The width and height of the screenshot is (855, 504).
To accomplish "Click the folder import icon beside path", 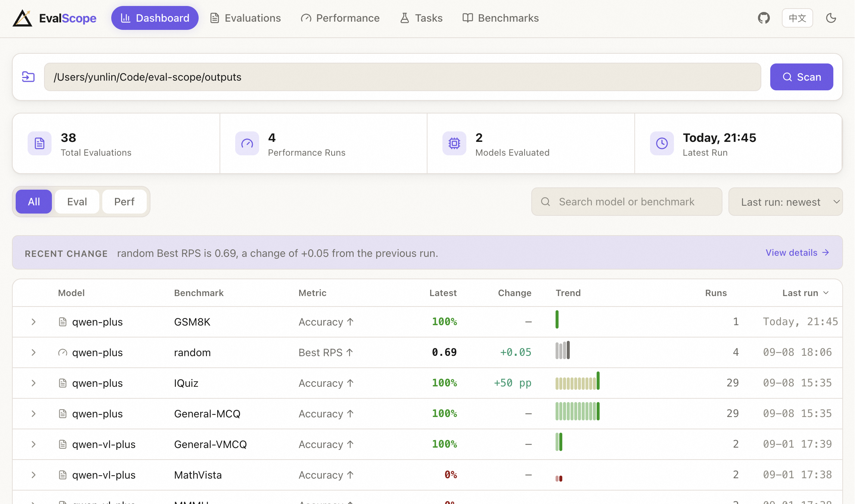I will (x=28, y=77).
